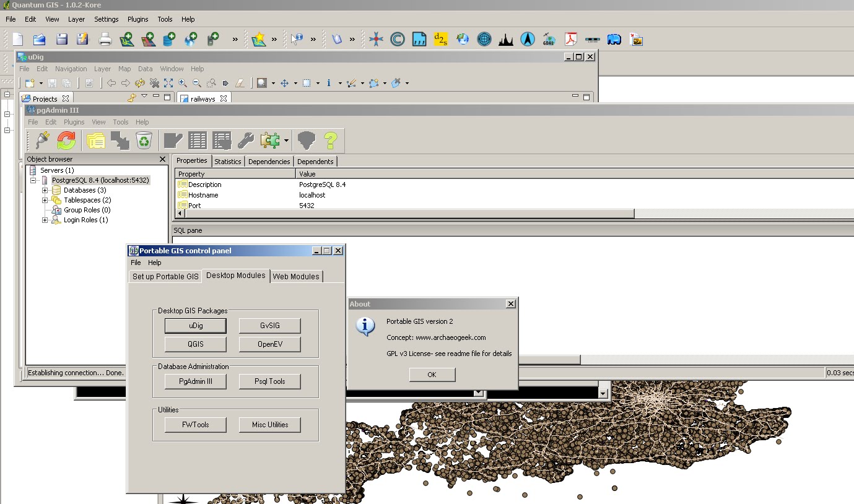Screen dimensions: 854x504
Task: Switch to Web Modules tab
Action: click(x=296, y=276)
